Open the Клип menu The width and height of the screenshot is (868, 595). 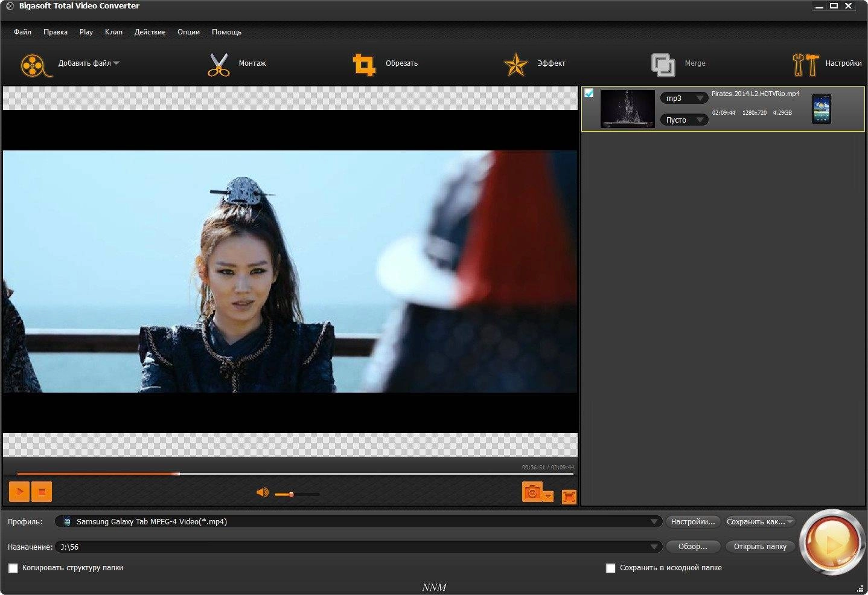(113, 32)
